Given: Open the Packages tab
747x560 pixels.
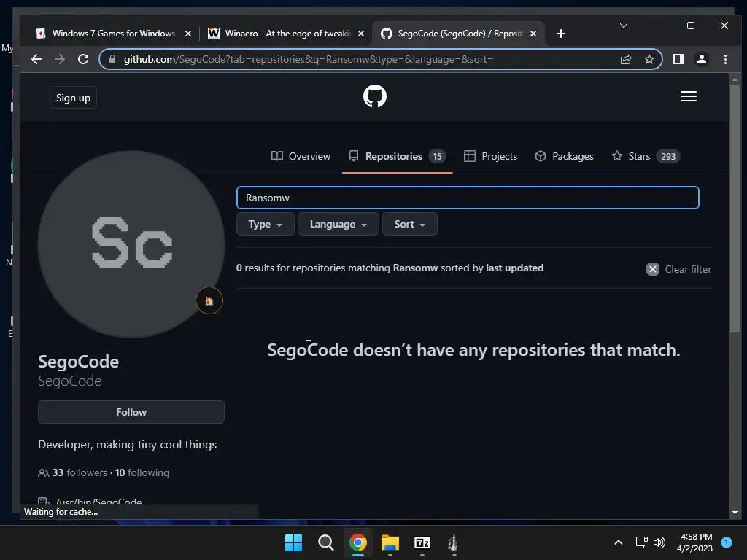Looking at the screenshot, I should coord(564,156).
